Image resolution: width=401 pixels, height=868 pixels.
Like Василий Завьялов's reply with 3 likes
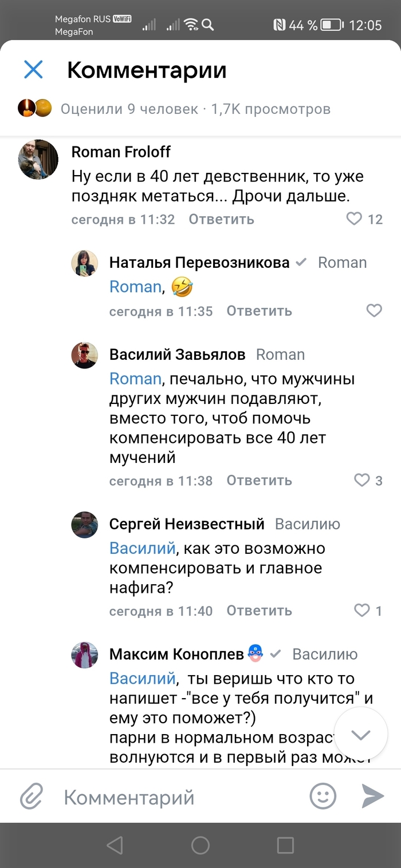click(x=362, y=480)
